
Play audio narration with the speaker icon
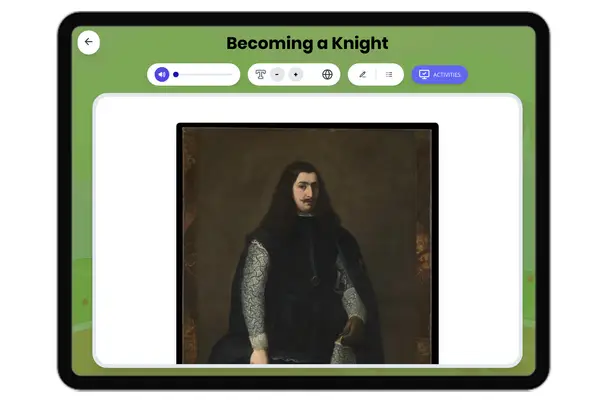tap(161, 74)
